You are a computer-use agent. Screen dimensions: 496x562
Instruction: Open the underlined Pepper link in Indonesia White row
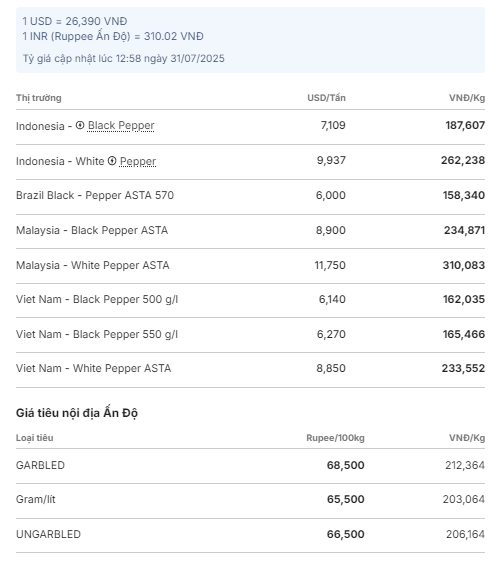pyautogui.click(x=138, y=161)
